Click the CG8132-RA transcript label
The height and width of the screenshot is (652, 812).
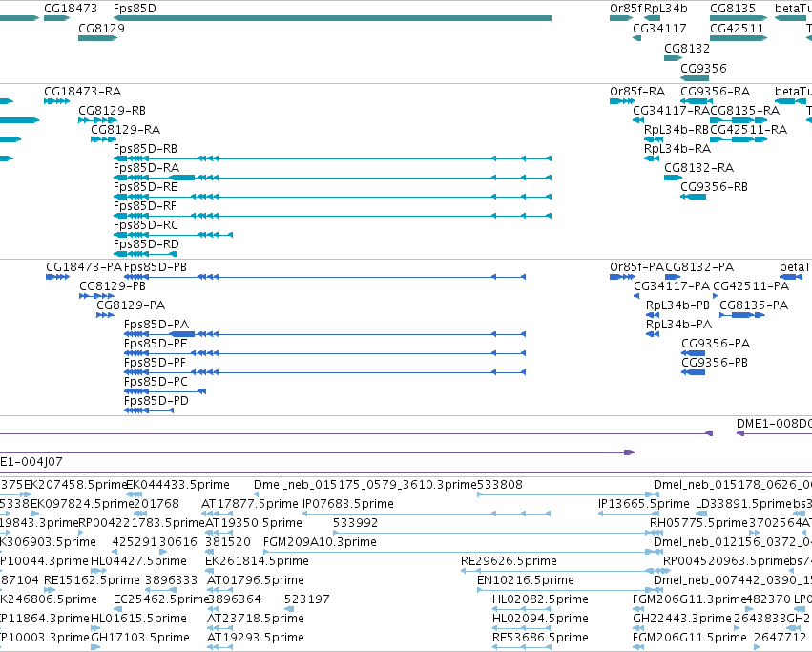tap(699, 168)
